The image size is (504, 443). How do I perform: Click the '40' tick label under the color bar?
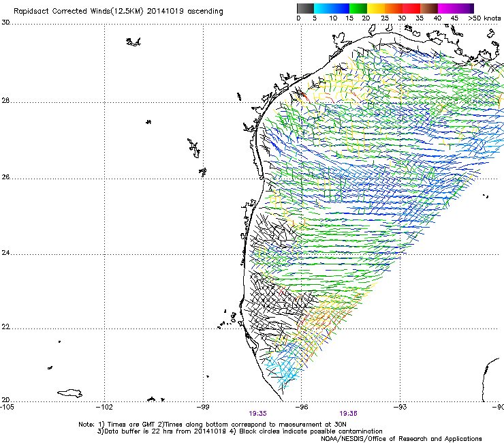tap(437, 18)
